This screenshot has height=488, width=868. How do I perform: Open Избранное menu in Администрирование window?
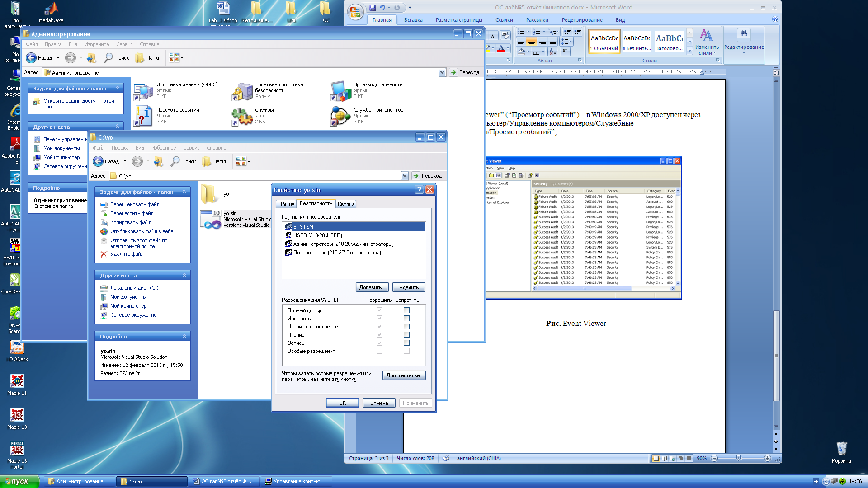coord(97,44)
